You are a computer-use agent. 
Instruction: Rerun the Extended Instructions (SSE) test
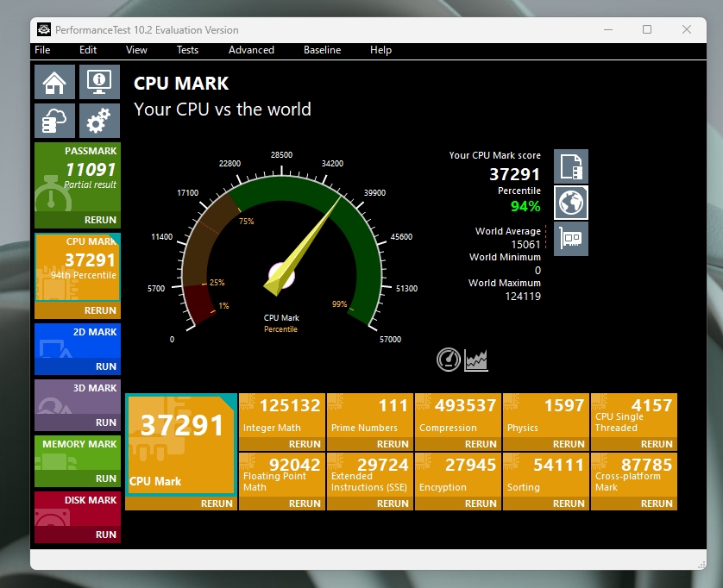(370, 504)
